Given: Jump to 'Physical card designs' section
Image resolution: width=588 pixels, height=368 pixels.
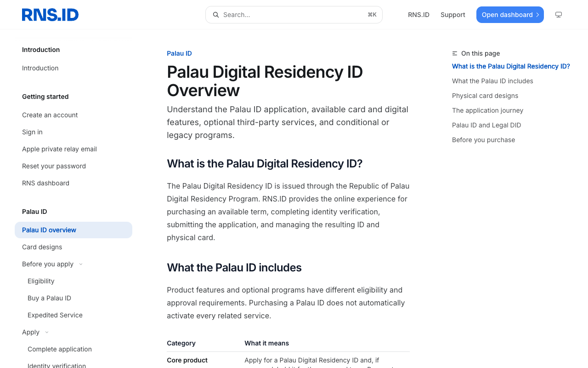Looking at the screenshot, I should (485, 96).
